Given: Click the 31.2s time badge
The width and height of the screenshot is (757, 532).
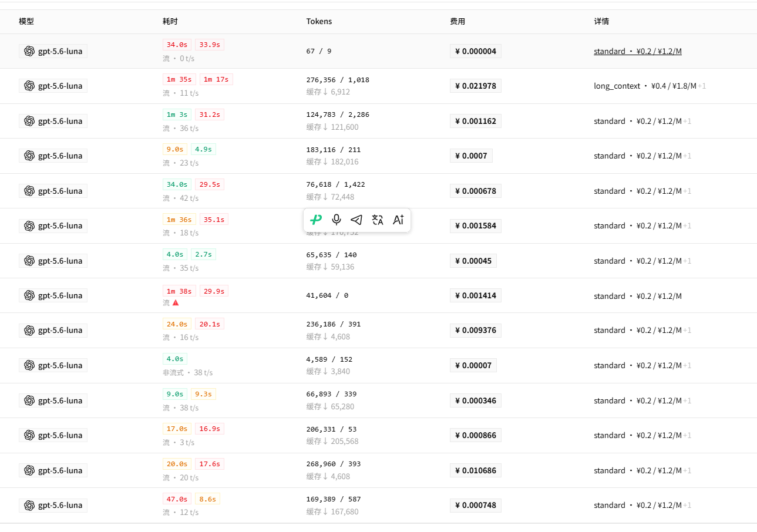Looking at the screenshot, I should 210,115.
